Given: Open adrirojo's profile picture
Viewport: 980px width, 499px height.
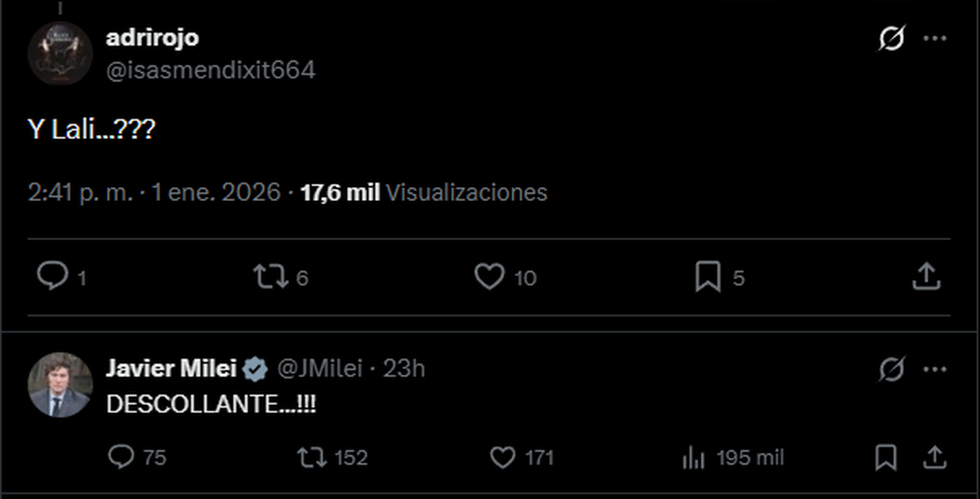Looking at the screenshot, I should tap(60, 53).
